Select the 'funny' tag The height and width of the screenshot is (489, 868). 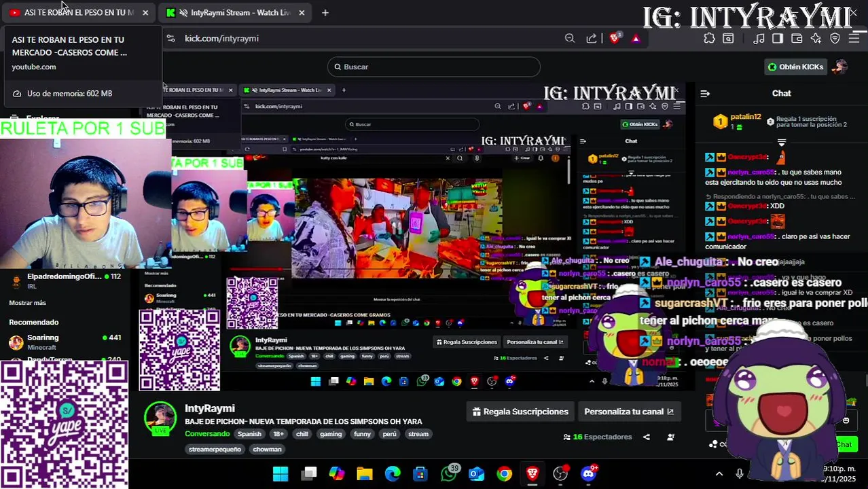tap(362, 434)
